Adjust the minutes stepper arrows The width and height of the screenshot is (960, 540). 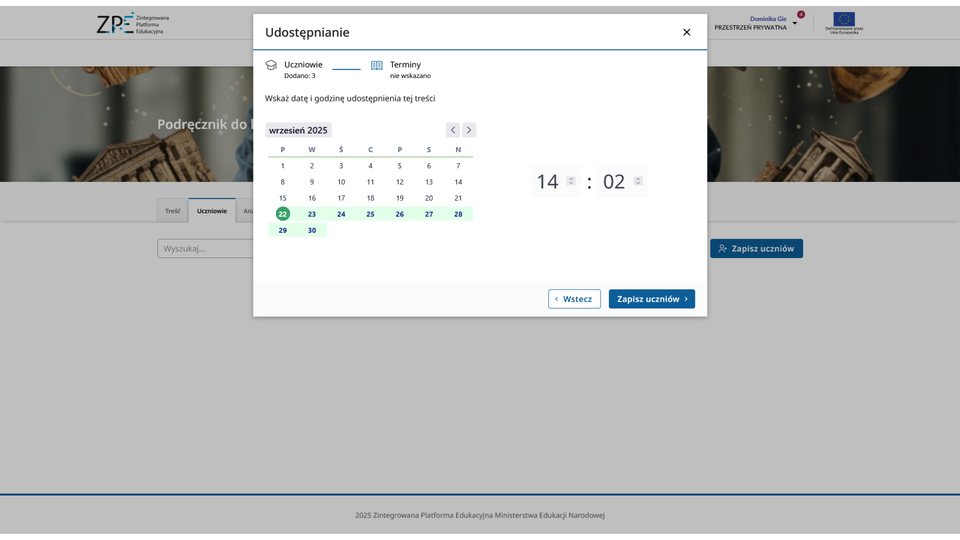[x=638, y=181]
